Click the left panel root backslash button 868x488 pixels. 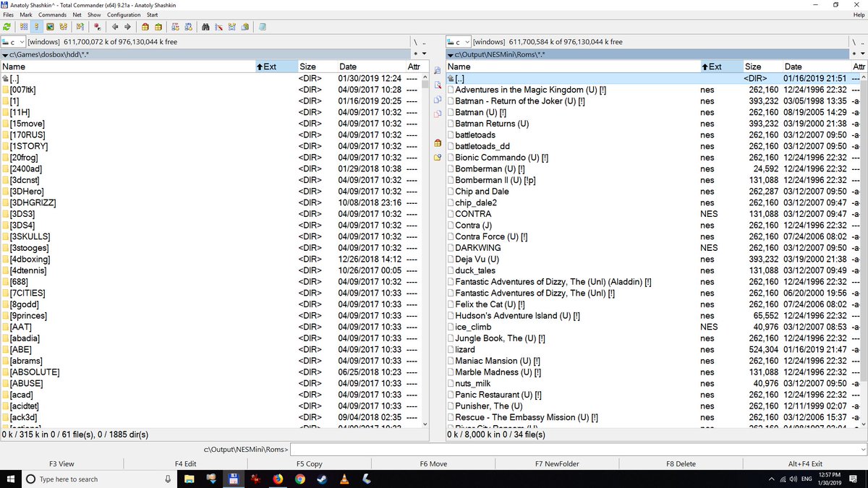pyautogui.click(x=414, y=42)
